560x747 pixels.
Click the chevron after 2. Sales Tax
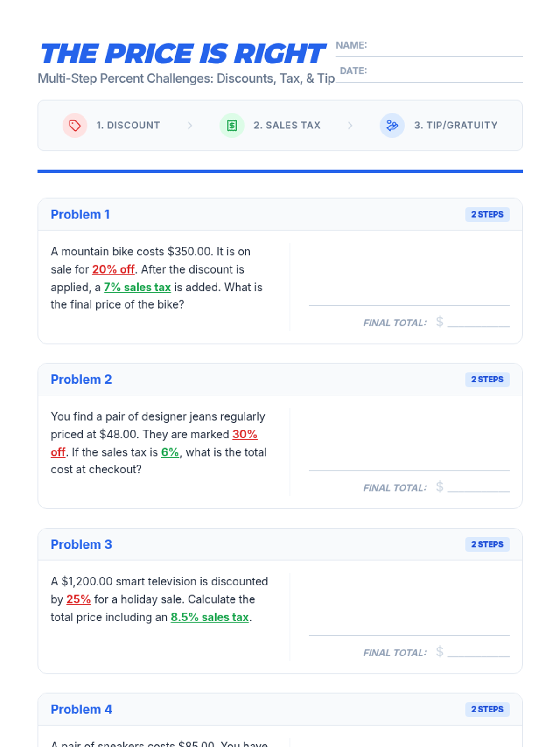[350, 125]
